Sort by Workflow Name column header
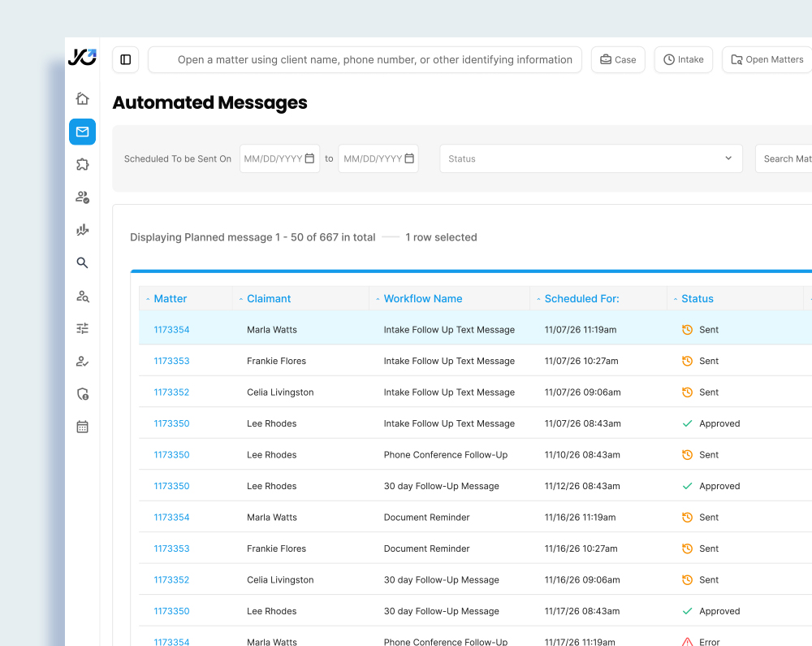Image resolution: width=812 pixels, height=646 pixels. [x=422, y=298]
